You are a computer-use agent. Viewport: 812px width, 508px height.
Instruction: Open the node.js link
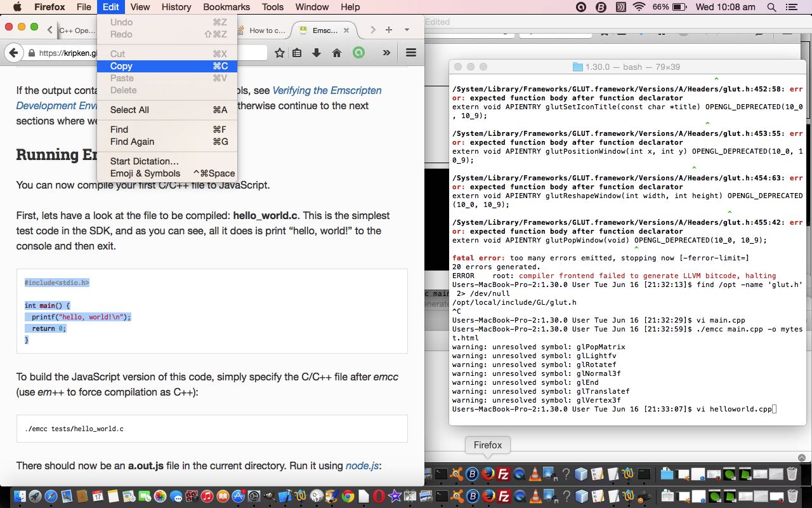point(363,465)
